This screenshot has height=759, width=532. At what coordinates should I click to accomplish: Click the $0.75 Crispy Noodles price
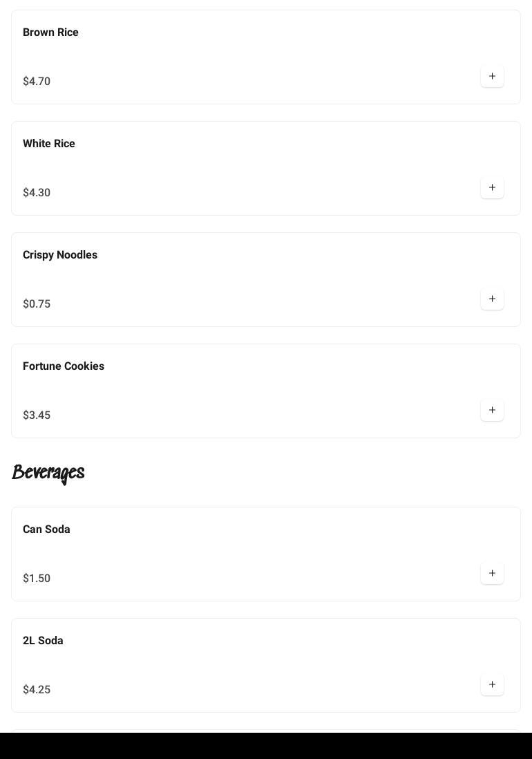(x=37, y=304)
